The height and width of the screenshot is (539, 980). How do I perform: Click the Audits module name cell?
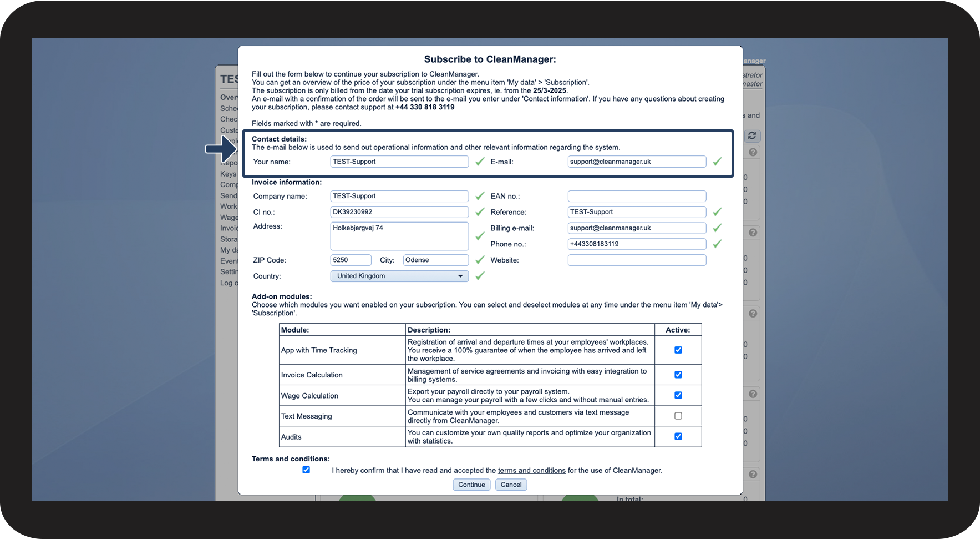(x=342, y=437)
